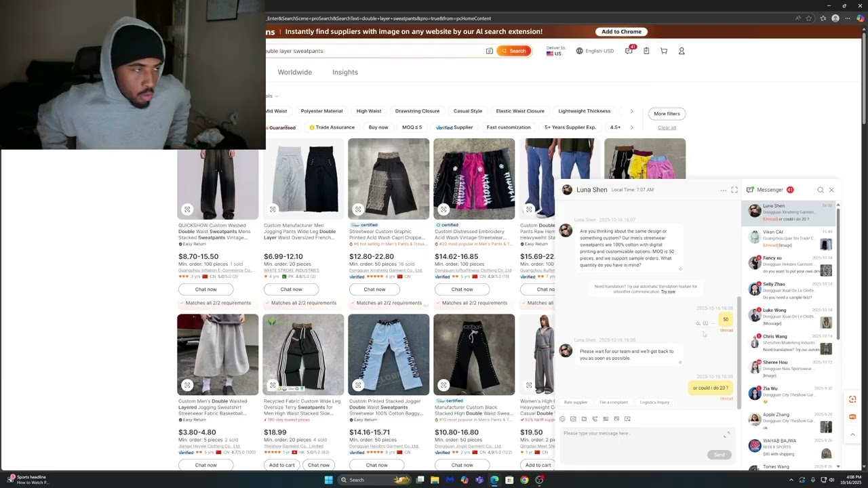Click the Try now translation link
This screenshot has height=488, width=868.
coord(668,291)
